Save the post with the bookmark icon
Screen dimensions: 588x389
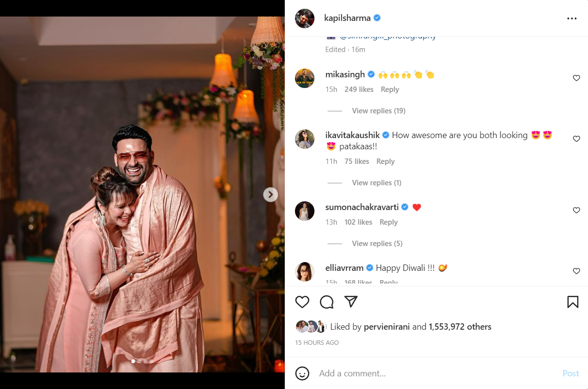click(x=573, y=302)
